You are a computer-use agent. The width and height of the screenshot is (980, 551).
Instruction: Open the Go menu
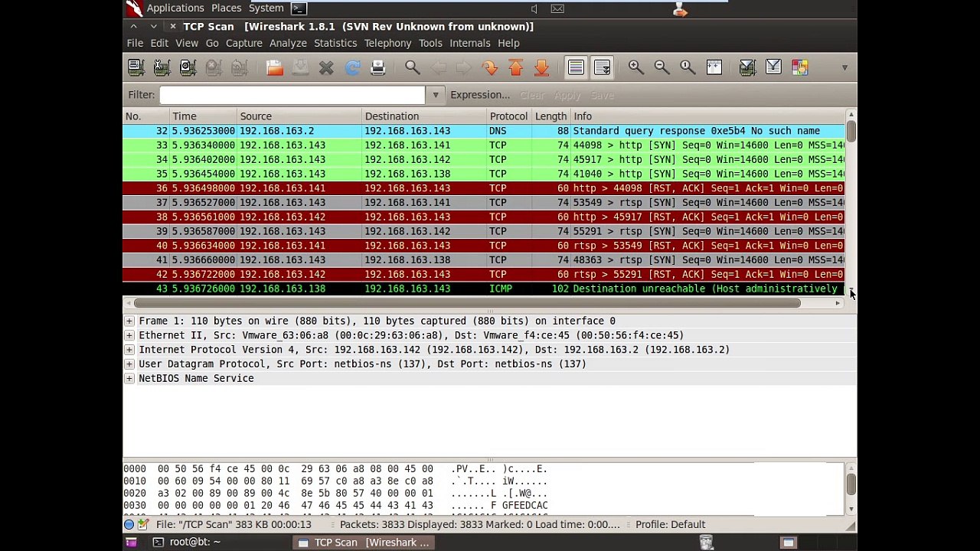click(212, 43)
